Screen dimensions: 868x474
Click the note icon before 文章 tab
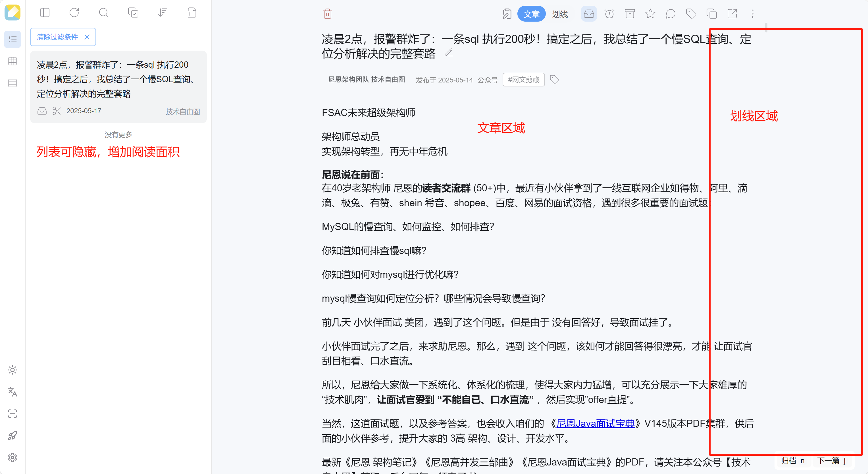pyautogui.click(x=507, y=14)
